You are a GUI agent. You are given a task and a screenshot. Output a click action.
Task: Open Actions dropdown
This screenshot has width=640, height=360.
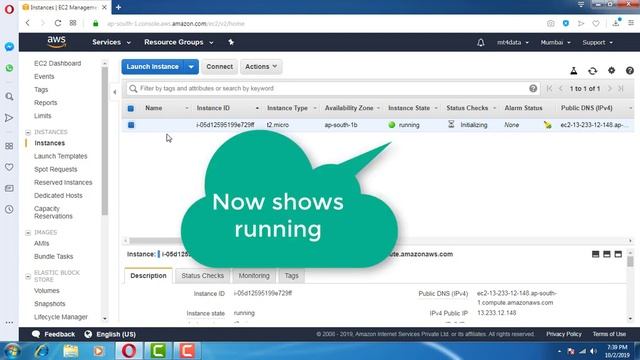point(261,67)
